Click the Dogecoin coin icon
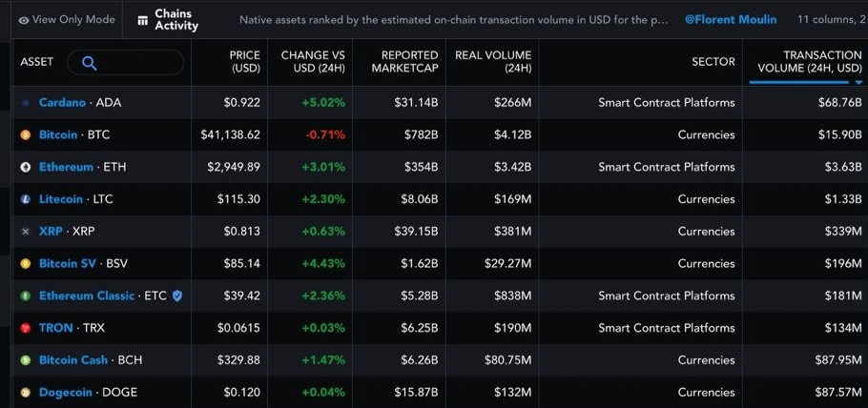Viewport: 868px width, 408px height. [26, 393]
